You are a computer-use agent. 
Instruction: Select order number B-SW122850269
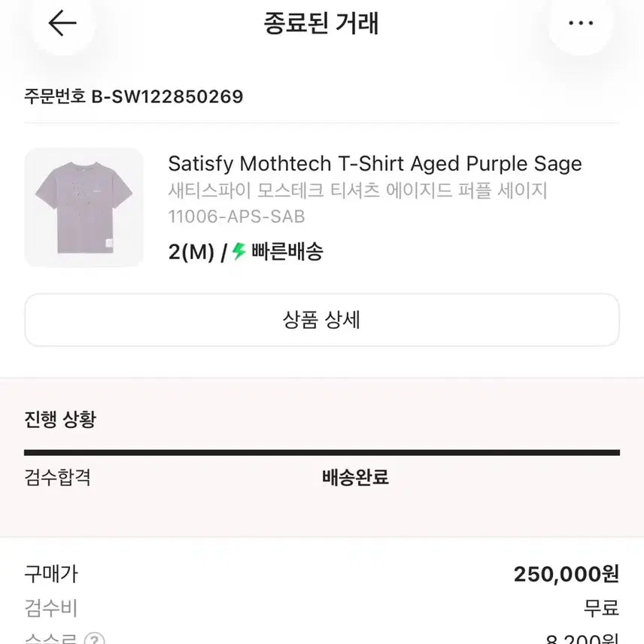(133, 96)
